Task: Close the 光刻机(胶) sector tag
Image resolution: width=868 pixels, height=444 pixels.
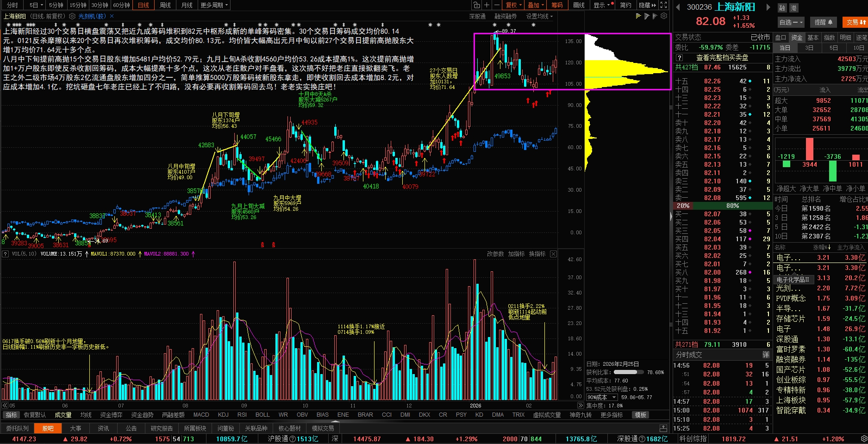Action: coord(111,16)
